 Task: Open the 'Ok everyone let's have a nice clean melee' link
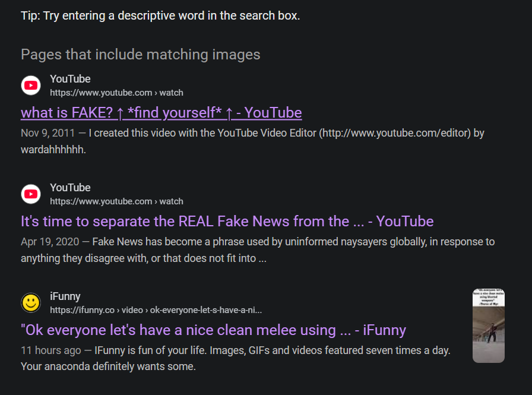(213, 330)
